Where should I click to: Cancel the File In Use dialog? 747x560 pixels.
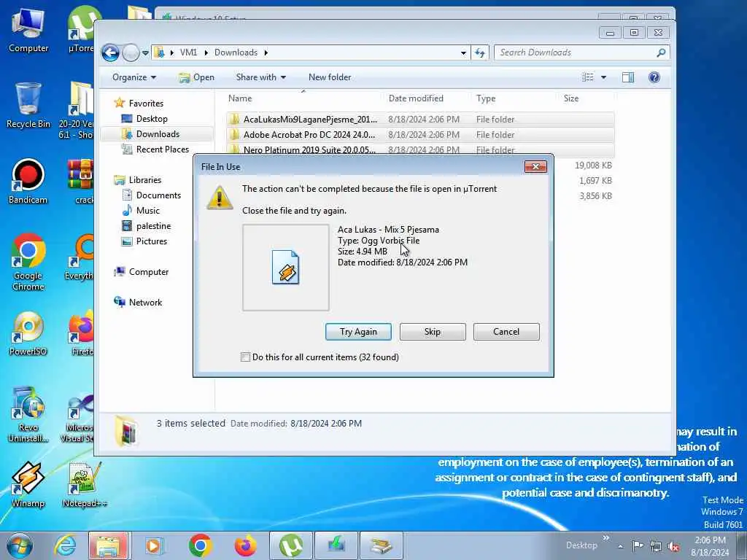point(506,332)
